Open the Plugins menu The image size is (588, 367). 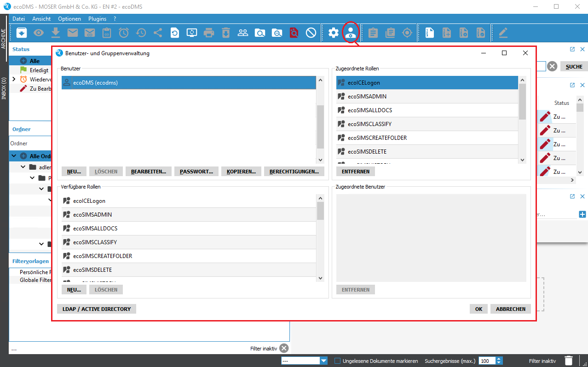[x=98, y=19]
